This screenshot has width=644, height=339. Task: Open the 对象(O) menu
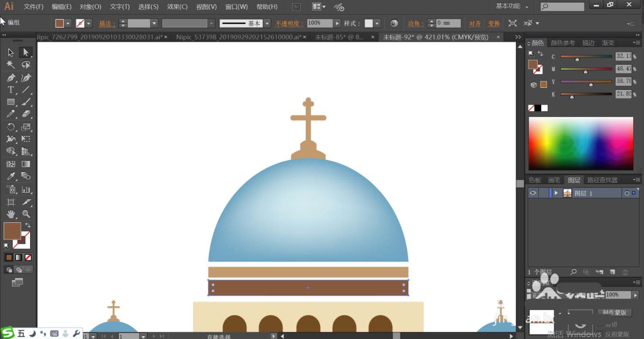coord(91,7)
